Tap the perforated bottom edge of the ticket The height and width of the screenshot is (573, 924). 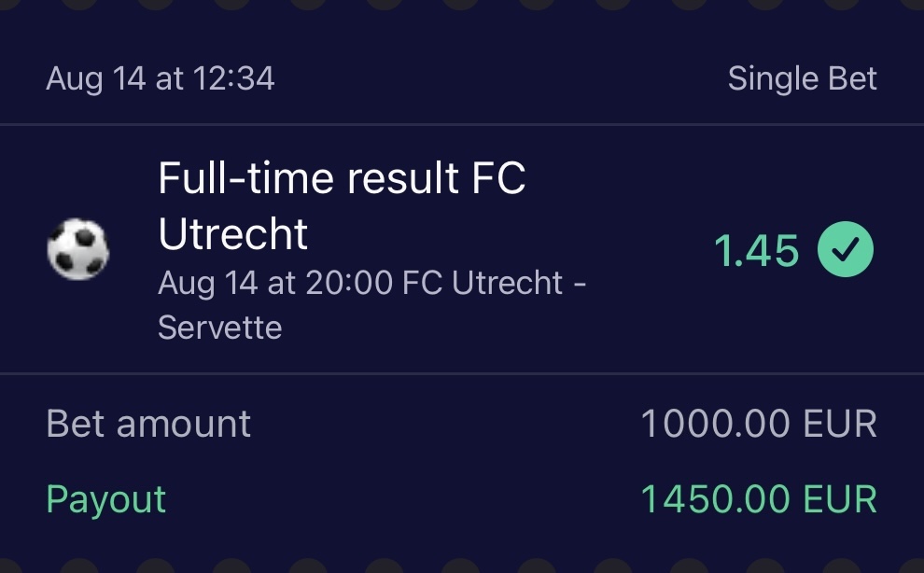tap(462, 566)
